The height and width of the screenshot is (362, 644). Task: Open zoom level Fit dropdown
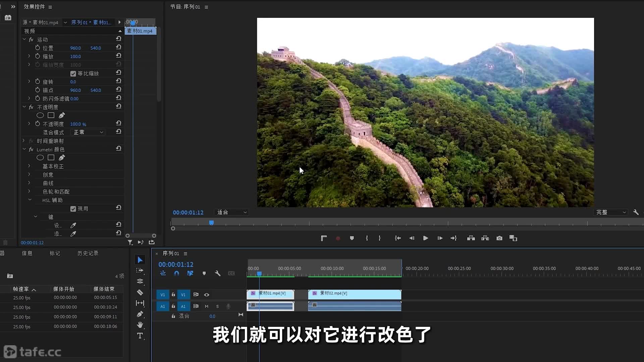pyautogui.click(x=232, y=212)
